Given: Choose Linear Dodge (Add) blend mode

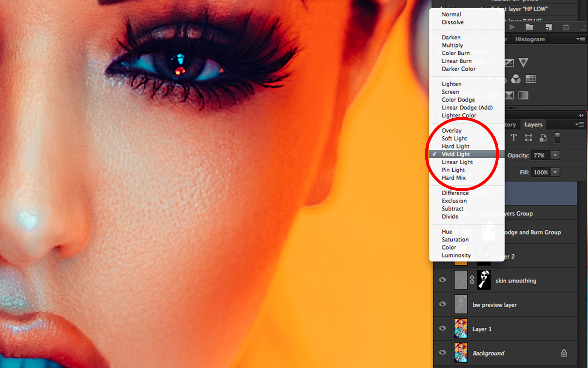Looking at the screenshot, I should (x=467, y=108).
